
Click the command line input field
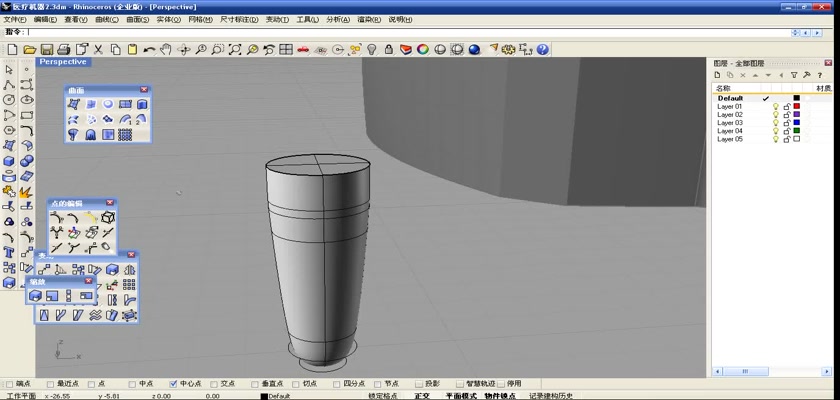(400, 32)
